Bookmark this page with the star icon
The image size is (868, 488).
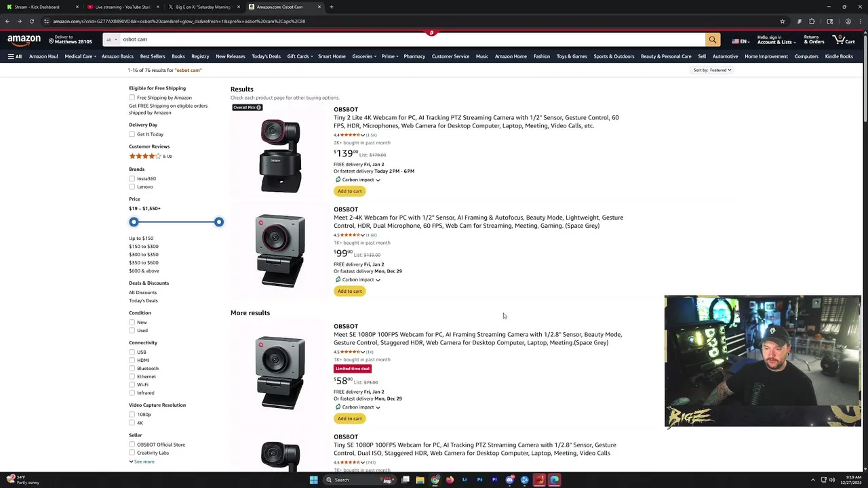782,21
